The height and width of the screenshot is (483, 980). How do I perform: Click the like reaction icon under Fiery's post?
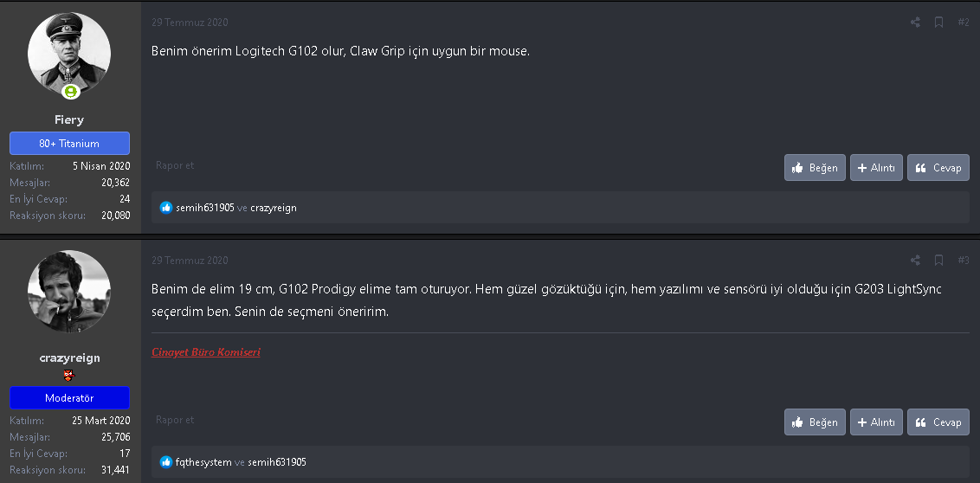click(166, 208)
